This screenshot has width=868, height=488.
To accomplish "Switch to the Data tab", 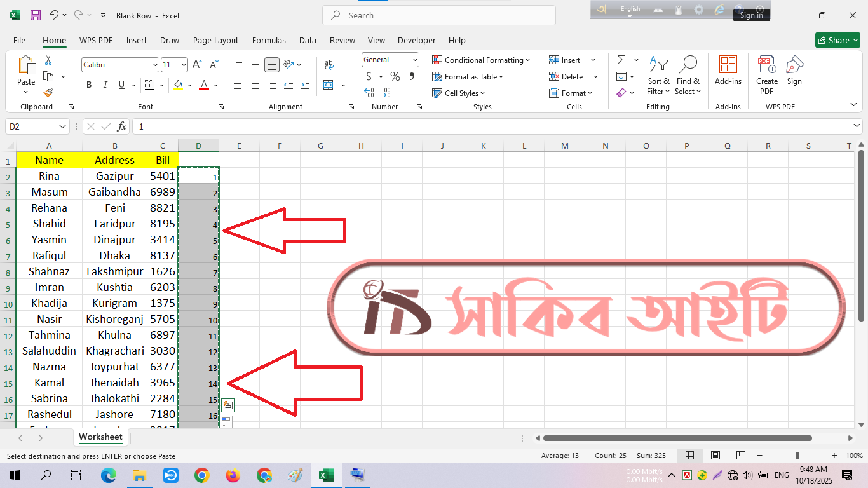I will pyautogui.click(x=308, y=40).
